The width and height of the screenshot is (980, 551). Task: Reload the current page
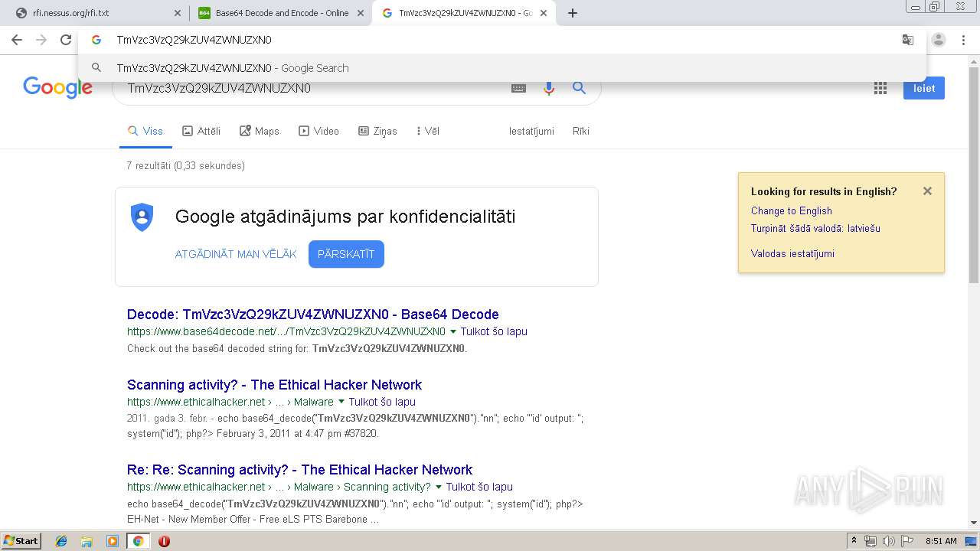pos(66,40)
